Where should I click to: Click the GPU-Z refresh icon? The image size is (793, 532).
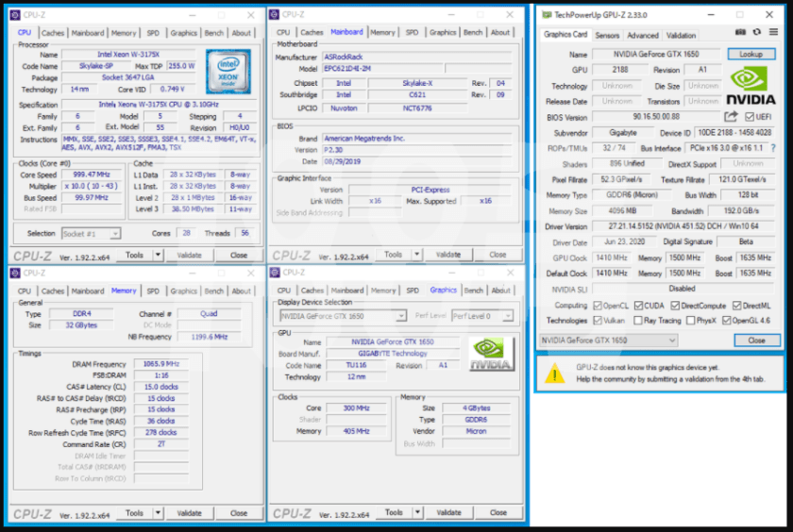(756, 32)
